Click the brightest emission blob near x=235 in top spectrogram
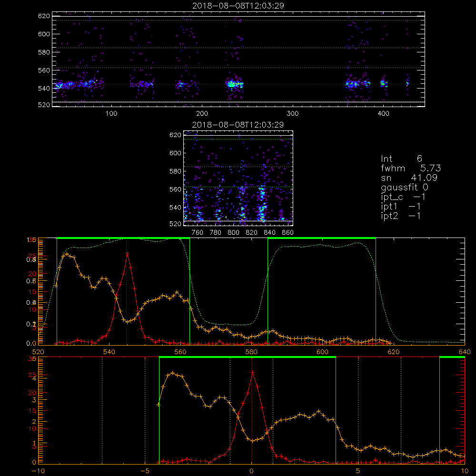Screen dimensions: 476x476 click(234, 84)
